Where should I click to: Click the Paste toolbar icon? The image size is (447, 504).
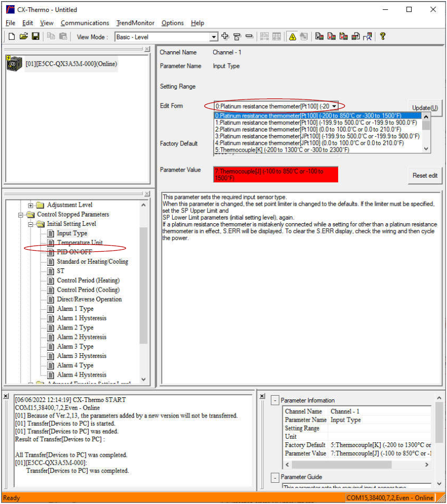coord(63,37)
